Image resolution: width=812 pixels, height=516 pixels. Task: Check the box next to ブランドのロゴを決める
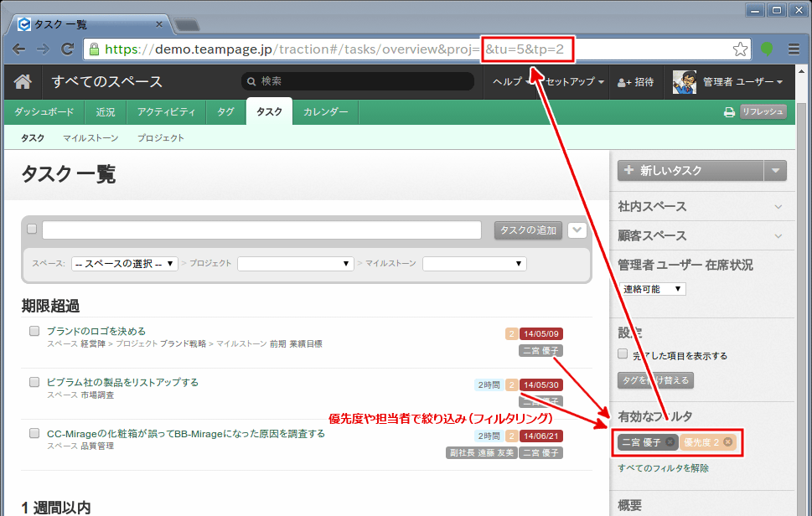(x=34, y=330)
